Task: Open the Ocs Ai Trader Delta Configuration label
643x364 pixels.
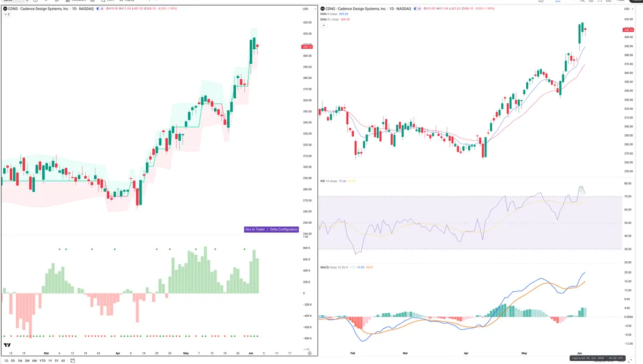Action: (x=271, y=229)
